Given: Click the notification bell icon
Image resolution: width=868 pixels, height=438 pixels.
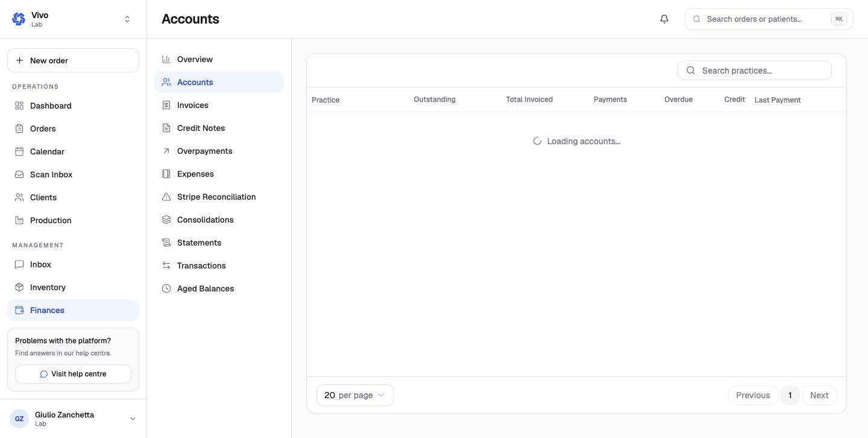Looking at the screenshot, I should click(664, 19).
